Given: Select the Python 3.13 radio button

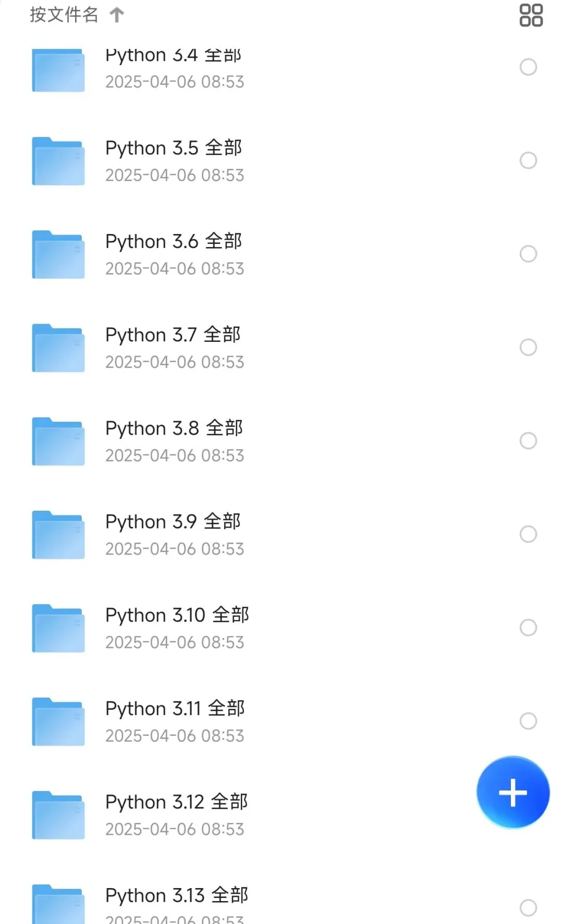Looking at the screenshot, I should 528,907.
